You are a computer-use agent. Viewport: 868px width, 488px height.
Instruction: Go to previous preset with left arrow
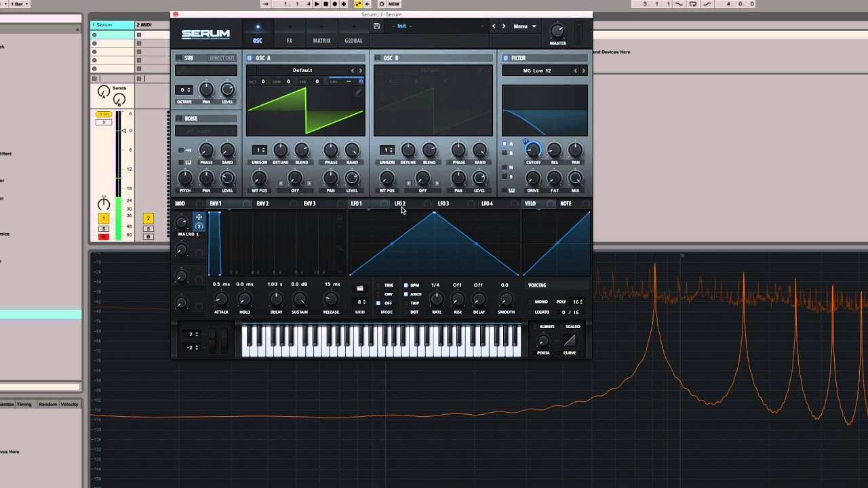[494, 26]
